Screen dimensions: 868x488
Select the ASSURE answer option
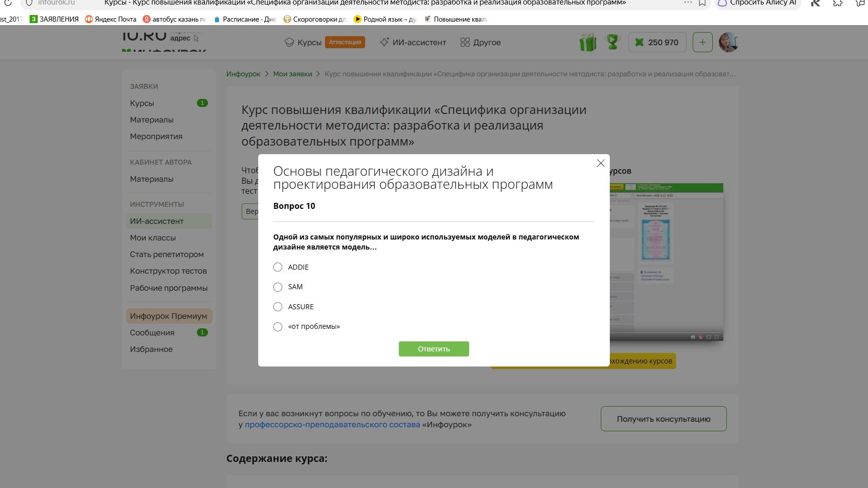click(x=278, y=307)
